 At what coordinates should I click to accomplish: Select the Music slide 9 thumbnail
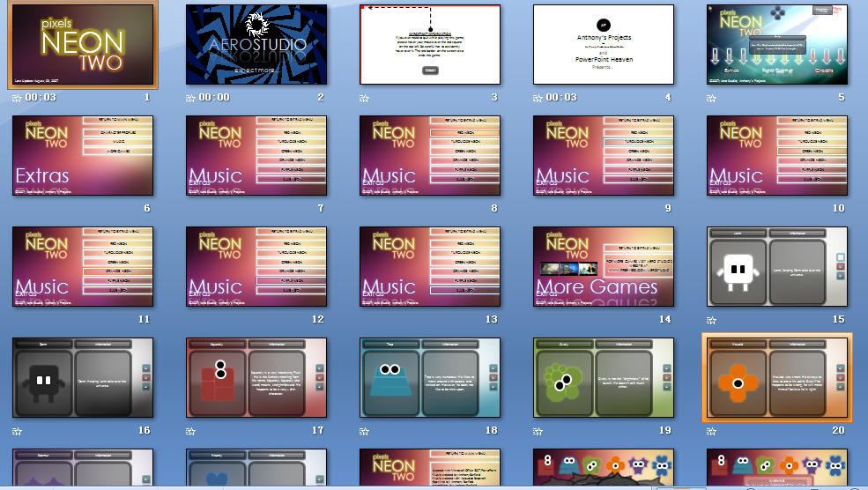click(x=604, y=156)
